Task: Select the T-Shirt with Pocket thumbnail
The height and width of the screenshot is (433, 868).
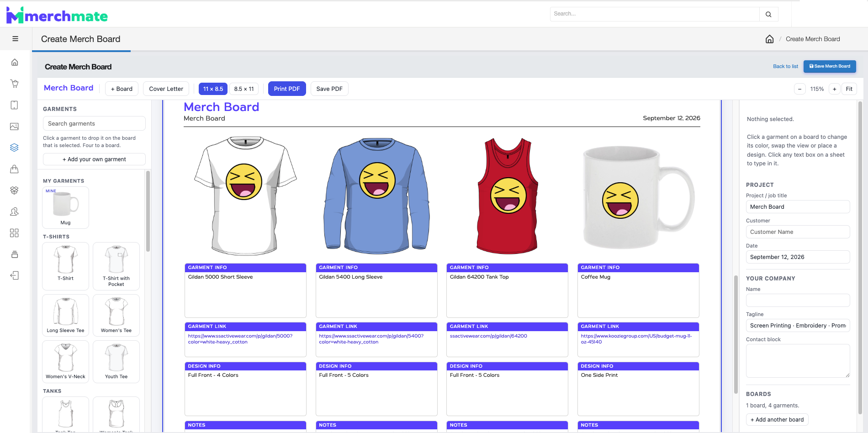Action: click(x=116, y=266)
